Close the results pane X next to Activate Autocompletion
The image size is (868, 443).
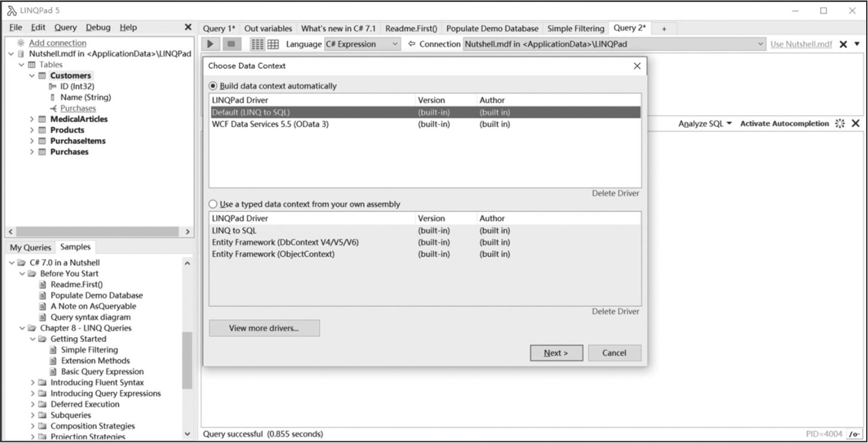(x=855, y=123)
